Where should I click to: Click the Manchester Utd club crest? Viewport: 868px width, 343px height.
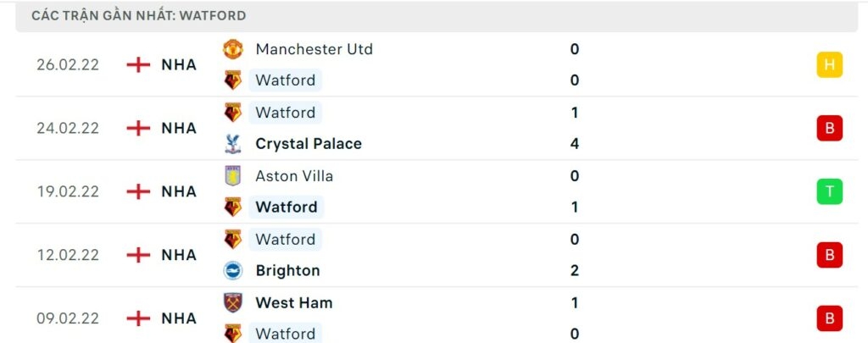pos(232,49)
